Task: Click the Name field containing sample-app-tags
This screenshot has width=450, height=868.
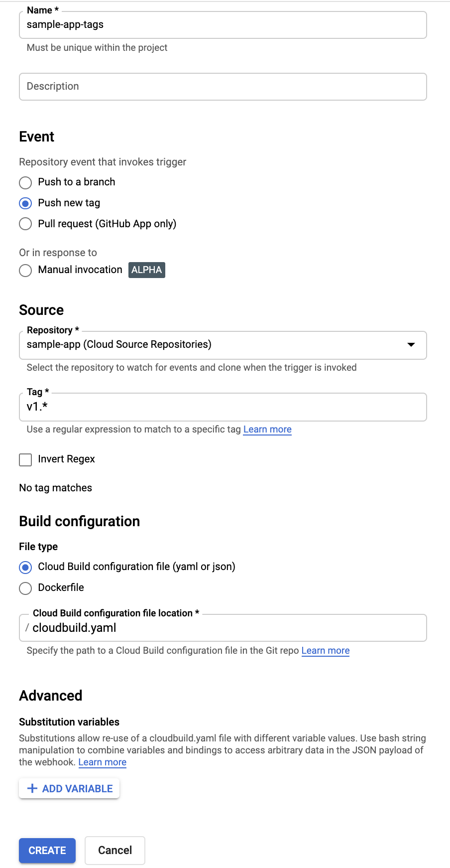Action: click(223, 25)
